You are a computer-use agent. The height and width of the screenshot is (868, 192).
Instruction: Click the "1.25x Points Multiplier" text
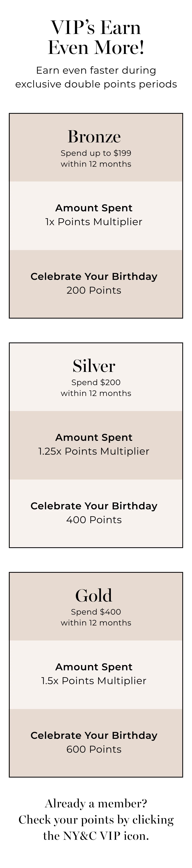[94, 451]
